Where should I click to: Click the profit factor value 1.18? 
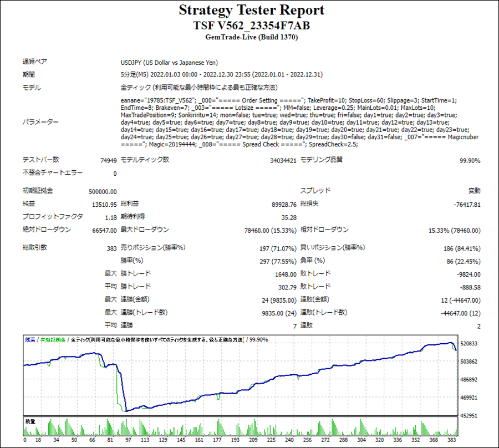pos(111,217)
